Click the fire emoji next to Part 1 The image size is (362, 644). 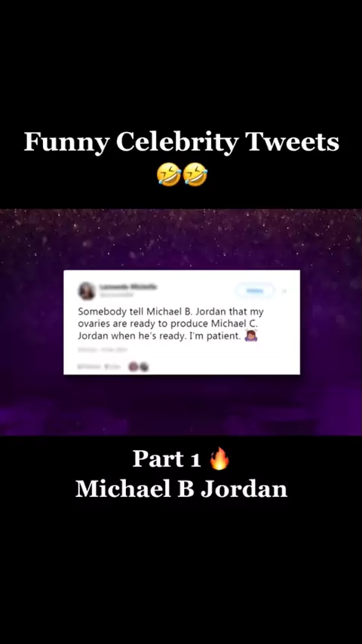pos(219,458)
